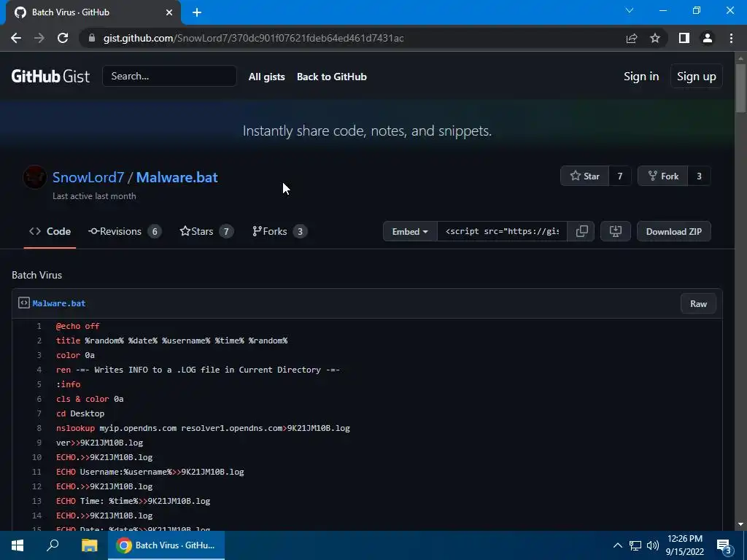
Task: Click the 'cd Desktop' code line
Action: (80, 413)
